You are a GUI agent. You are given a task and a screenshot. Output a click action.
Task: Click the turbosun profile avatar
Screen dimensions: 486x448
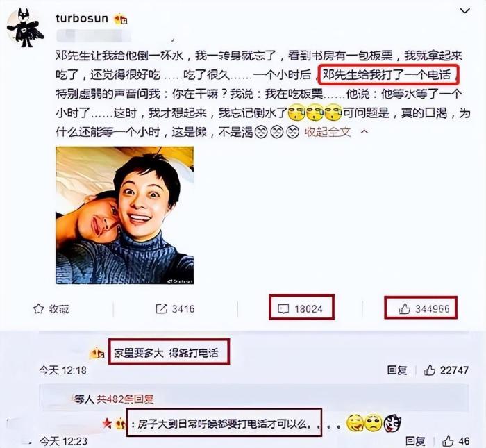click(x=26, y=28)
